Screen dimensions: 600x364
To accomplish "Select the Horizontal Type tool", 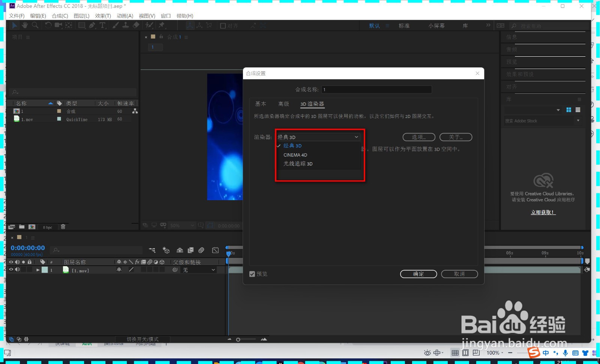I will click(x=102, y=25).
